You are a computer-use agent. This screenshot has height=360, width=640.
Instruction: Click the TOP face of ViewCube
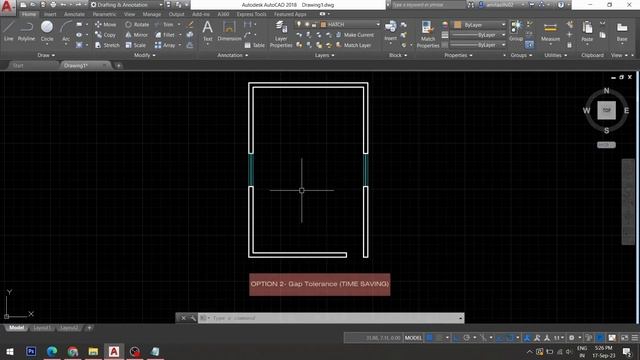coord(607,110)
